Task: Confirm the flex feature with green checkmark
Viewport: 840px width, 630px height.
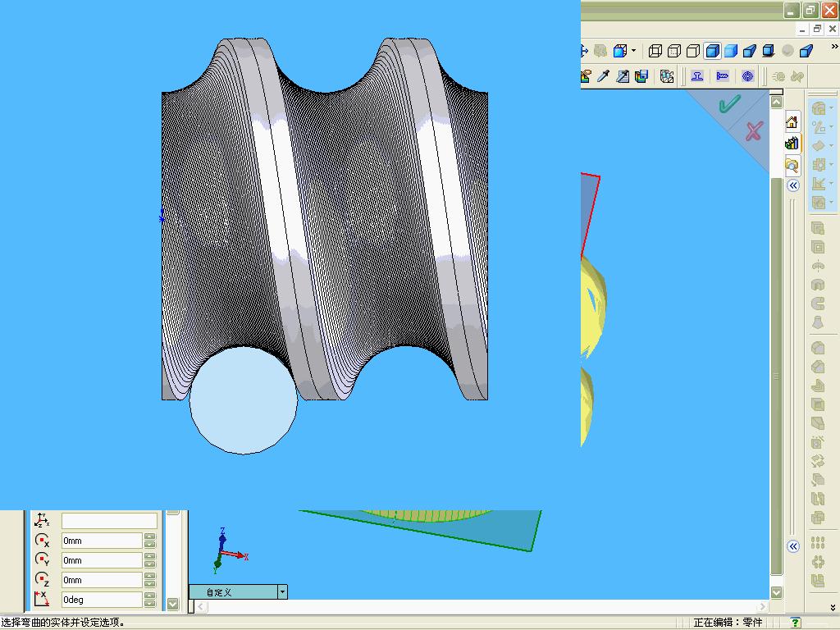Action: coord(729,103)
